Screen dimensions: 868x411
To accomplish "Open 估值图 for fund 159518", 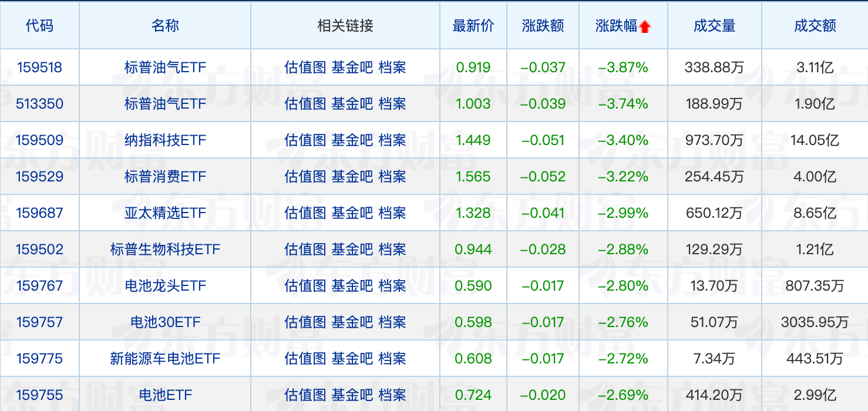I will point(305,68).
